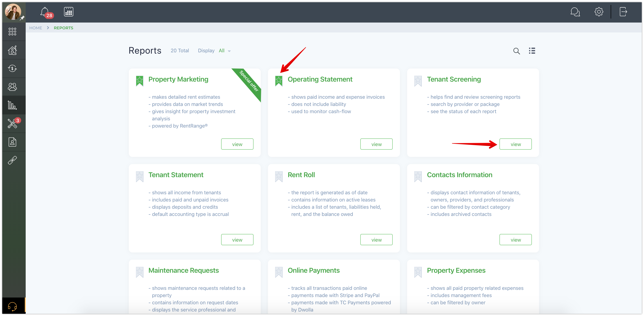Open the Rent Roll title

[x=301, y=175]
